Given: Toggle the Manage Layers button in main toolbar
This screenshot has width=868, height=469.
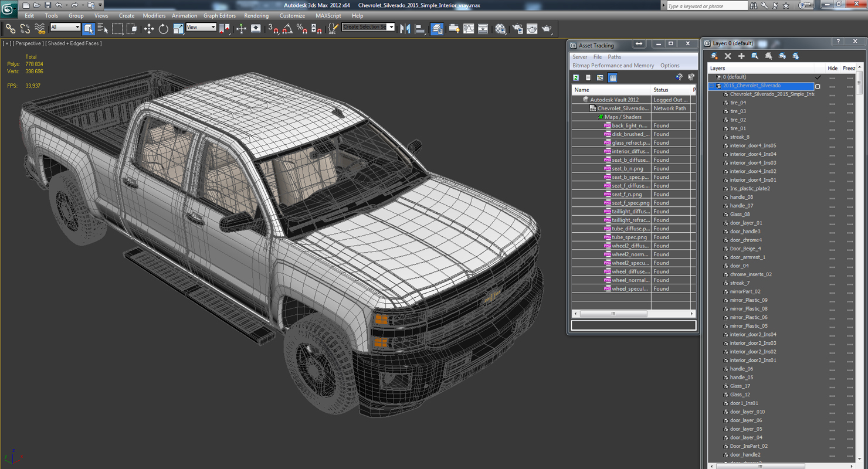Looking at the screenshot, I should (x=437, y=28).
